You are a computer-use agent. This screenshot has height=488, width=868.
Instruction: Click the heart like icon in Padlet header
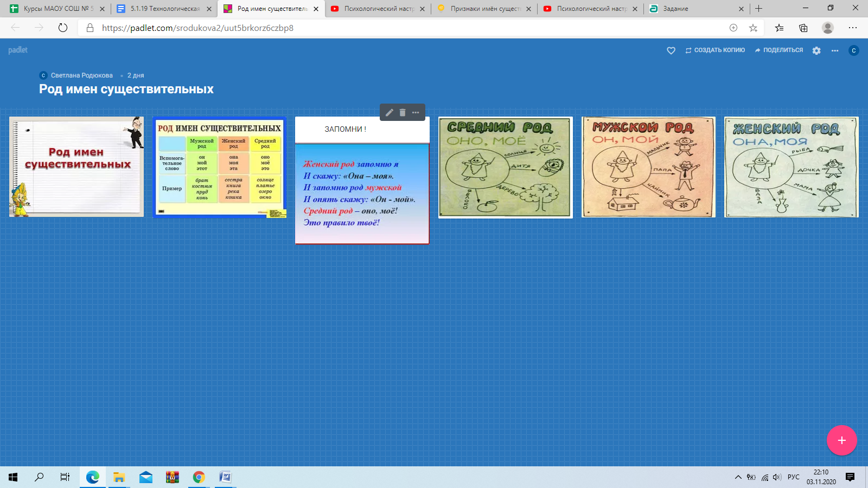(671, 50)
